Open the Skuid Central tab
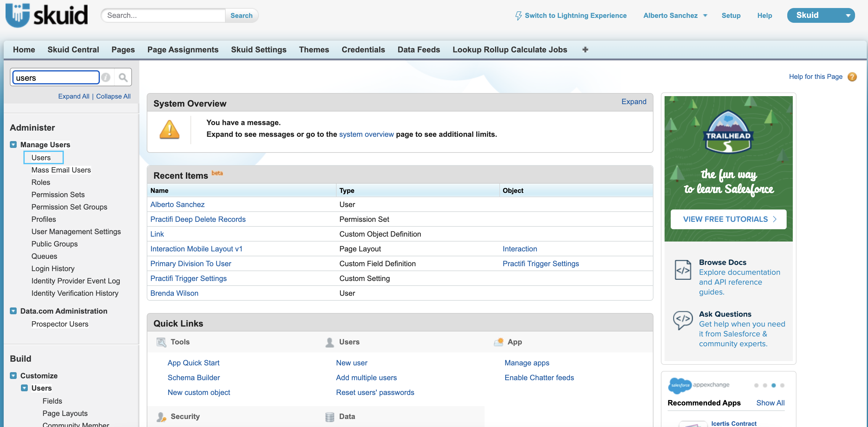 (x=73, y=50)
